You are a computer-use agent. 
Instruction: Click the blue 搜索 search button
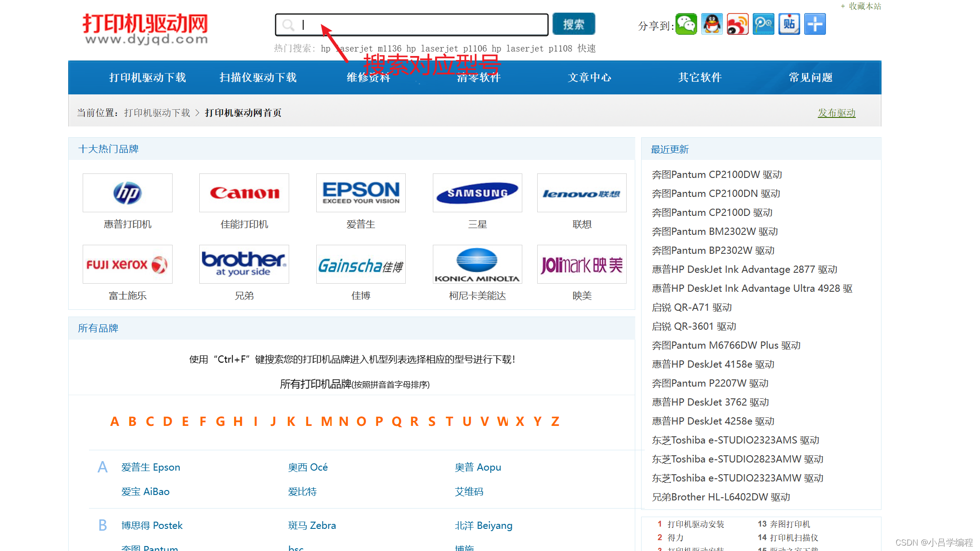pos(573,24)
